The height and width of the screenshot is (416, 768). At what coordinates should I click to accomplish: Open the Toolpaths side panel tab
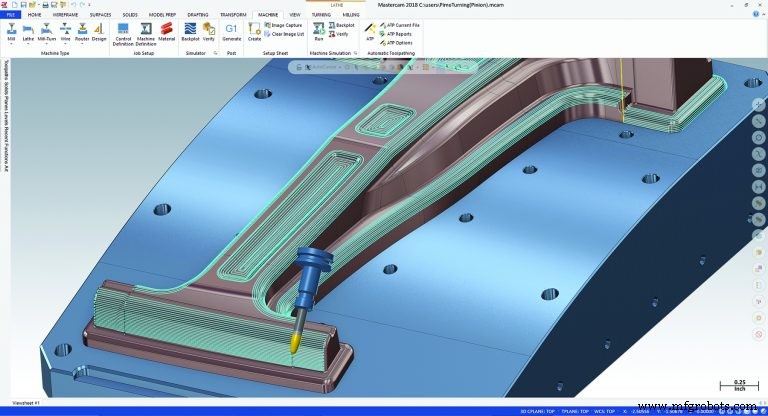click(6, 69)
